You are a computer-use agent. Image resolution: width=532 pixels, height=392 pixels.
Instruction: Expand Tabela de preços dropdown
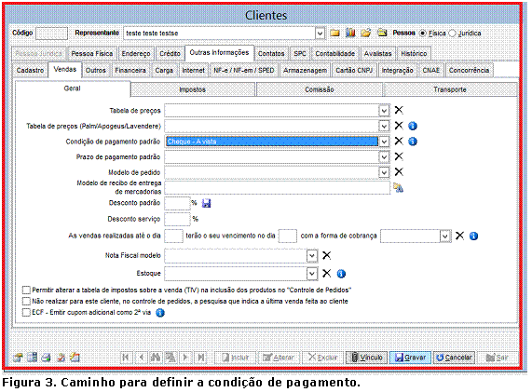coord(384,111)
